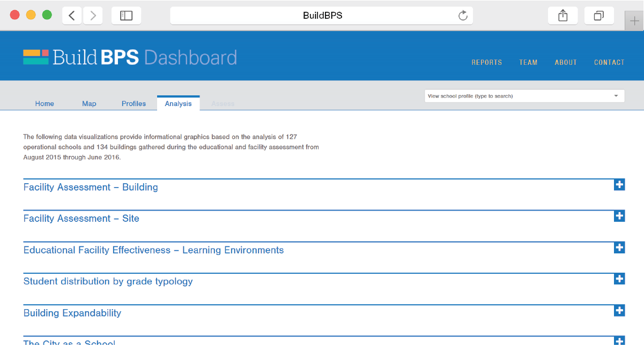Screen dimensions: 644x345
Task: Click the Build BPS Dashboard logo
Action: click(x=130, y=57)
